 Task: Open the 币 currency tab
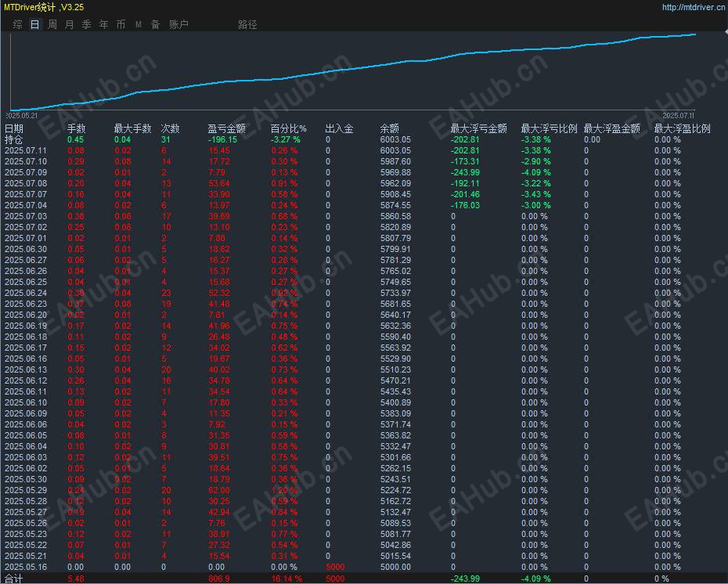pyautogui.click(x=121, y=24)
